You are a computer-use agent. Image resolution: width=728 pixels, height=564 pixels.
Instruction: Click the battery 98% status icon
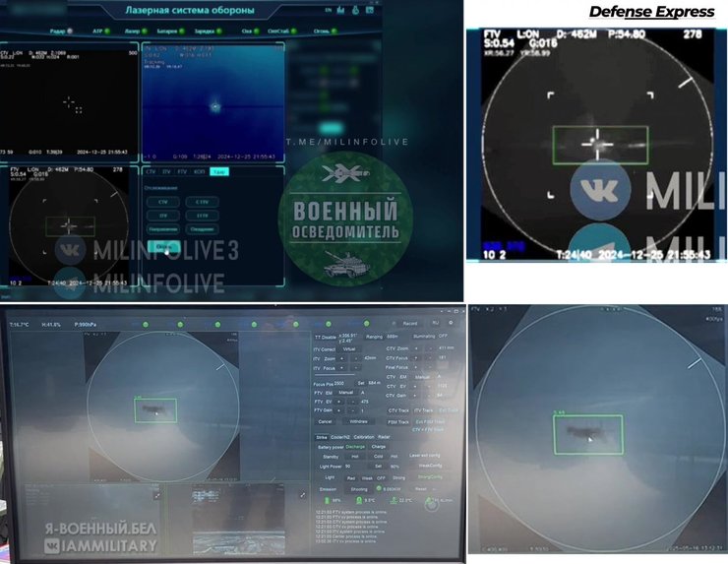pos(328,501)
